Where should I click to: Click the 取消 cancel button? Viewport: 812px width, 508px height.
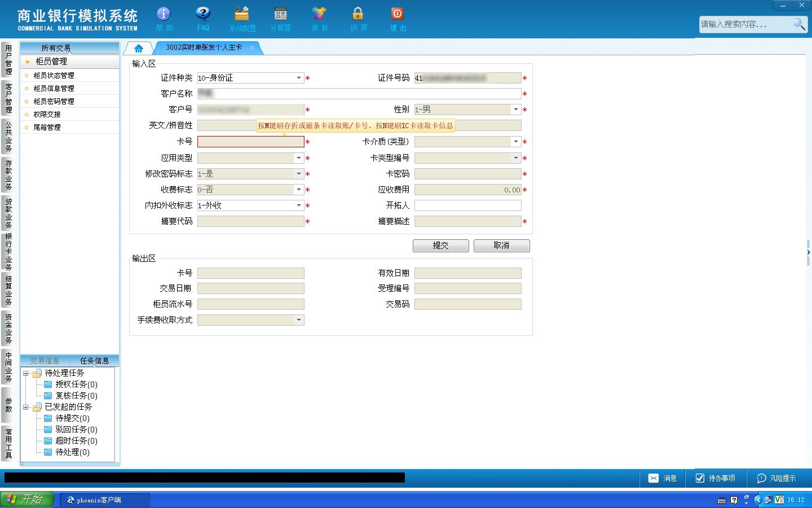(502, 246)
